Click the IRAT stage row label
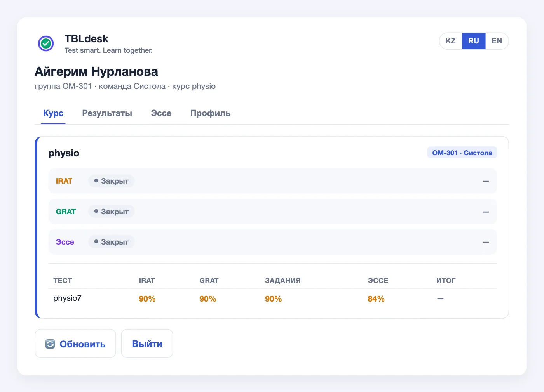 (x=64, y=181)
